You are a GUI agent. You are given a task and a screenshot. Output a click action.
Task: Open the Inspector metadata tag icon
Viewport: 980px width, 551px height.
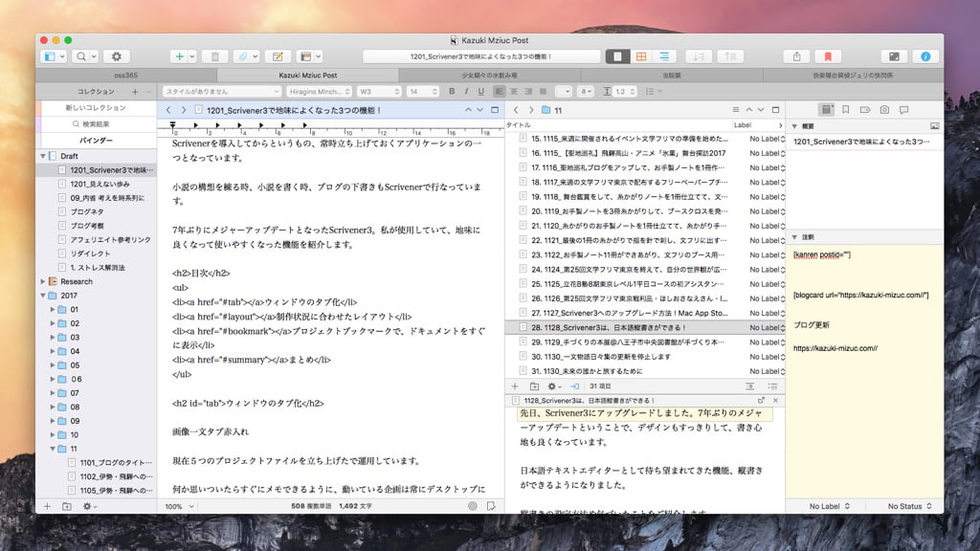[865, 110]
